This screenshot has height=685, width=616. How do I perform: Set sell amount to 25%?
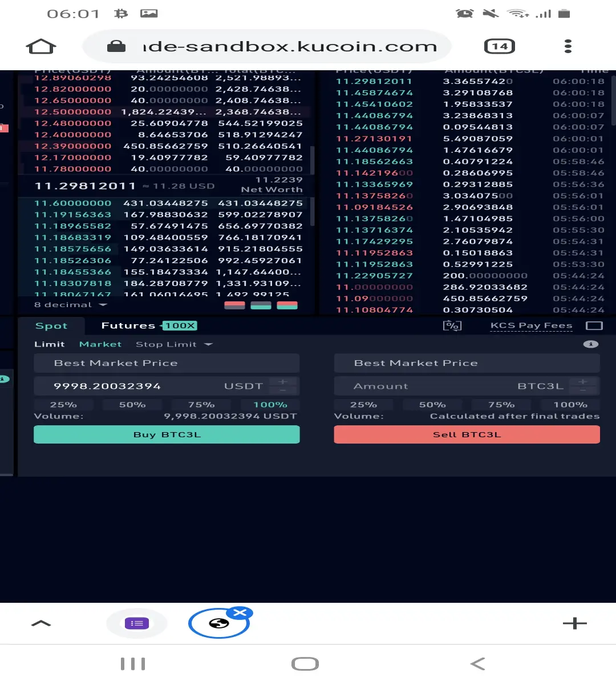point(363,405)
